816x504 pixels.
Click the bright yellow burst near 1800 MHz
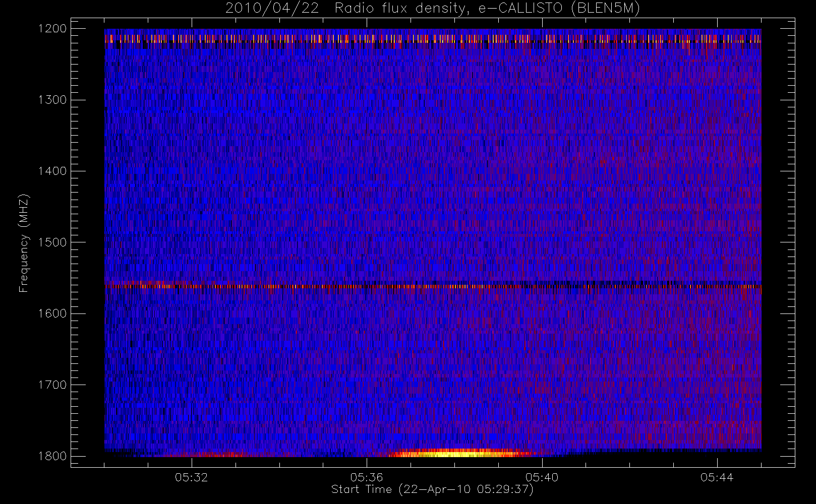[x=459, y=453]
